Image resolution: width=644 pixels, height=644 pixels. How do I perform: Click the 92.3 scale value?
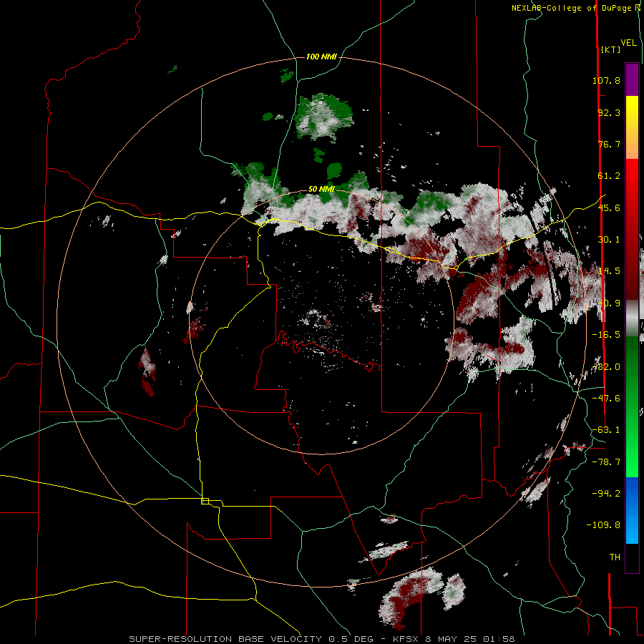pyautogui.click(x=609, y=112)
